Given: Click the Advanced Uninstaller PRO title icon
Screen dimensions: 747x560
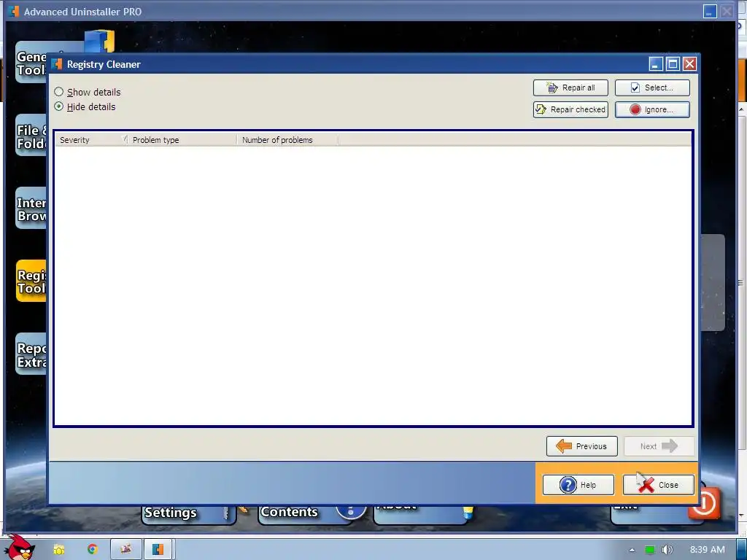Looking at the screenshot, I should click(14, 12).
